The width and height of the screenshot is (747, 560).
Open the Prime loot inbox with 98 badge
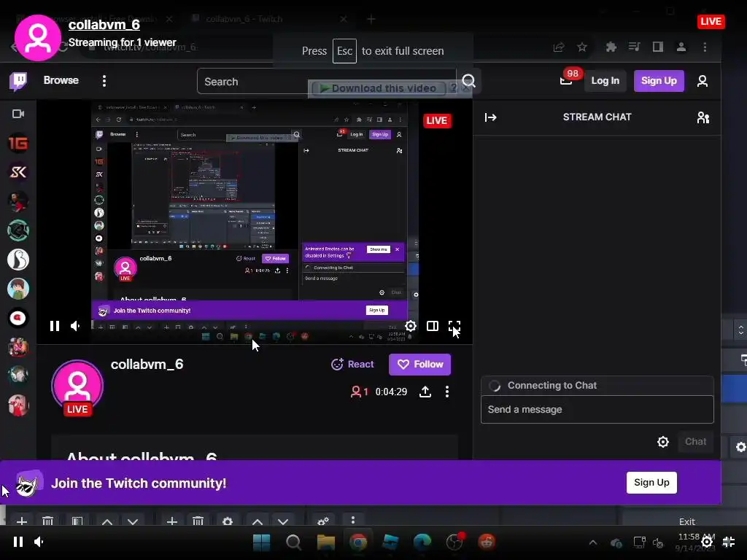tap(567, 79)
